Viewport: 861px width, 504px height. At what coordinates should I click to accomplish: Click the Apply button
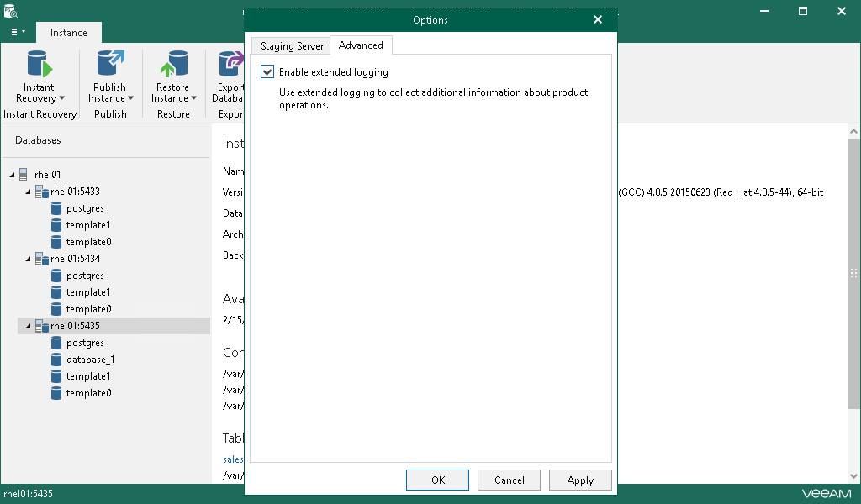[580, 480]
